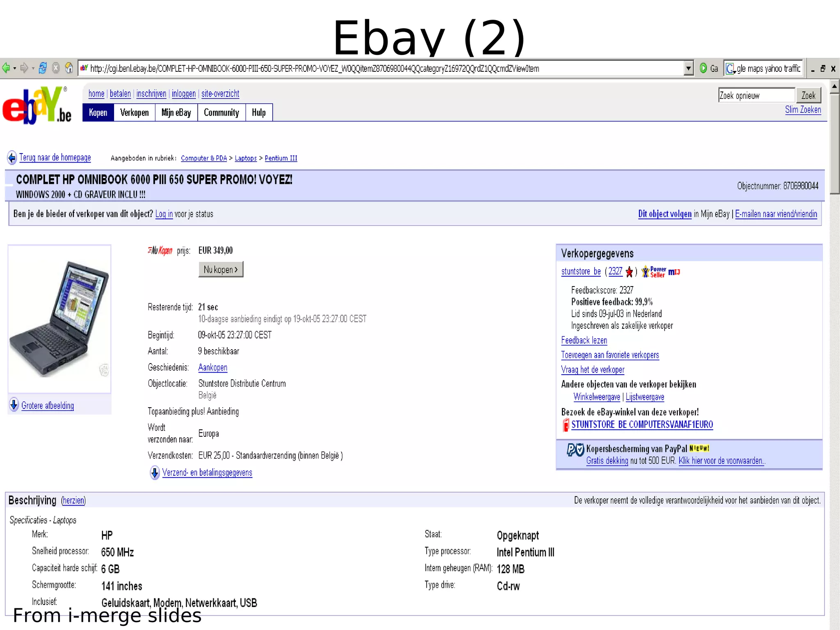Click the vertical scrollbar up arrow
The image size is (840, 630).
coord(834,87)
